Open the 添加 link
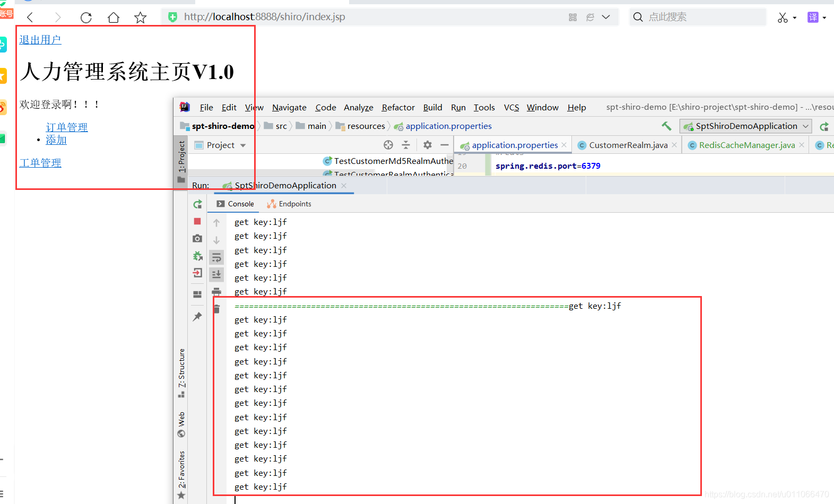 pos(56,140)
